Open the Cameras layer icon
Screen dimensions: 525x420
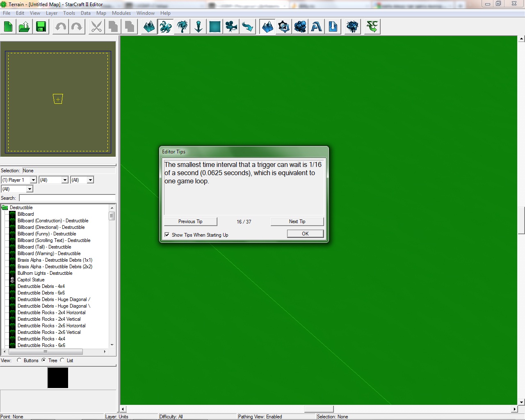pos(231,27)
